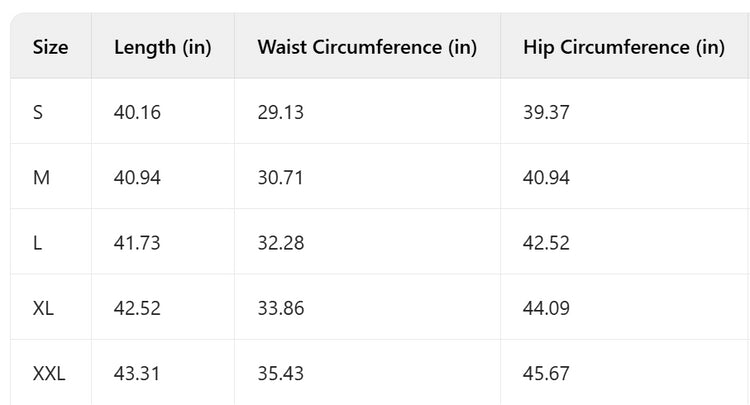Click the Size column header
The image size is (750, 405).
click(50, 47)
